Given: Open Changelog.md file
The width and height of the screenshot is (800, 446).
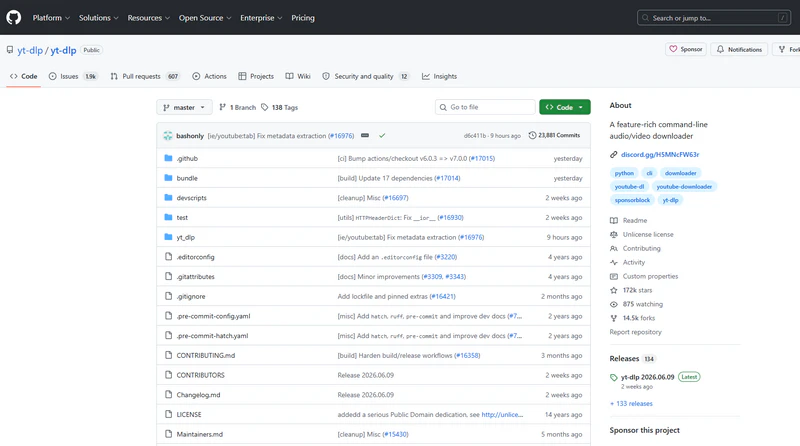Looking at the screenshot, I should [x=198, y=395].
